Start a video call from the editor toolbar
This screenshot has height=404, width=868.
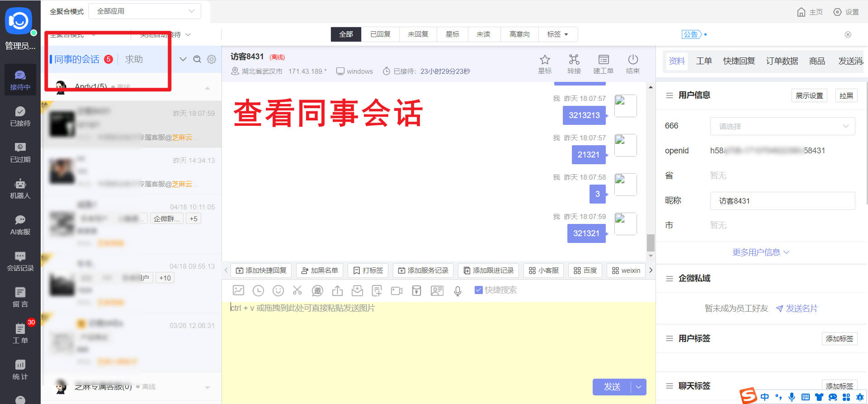click(x=396, y=290)
